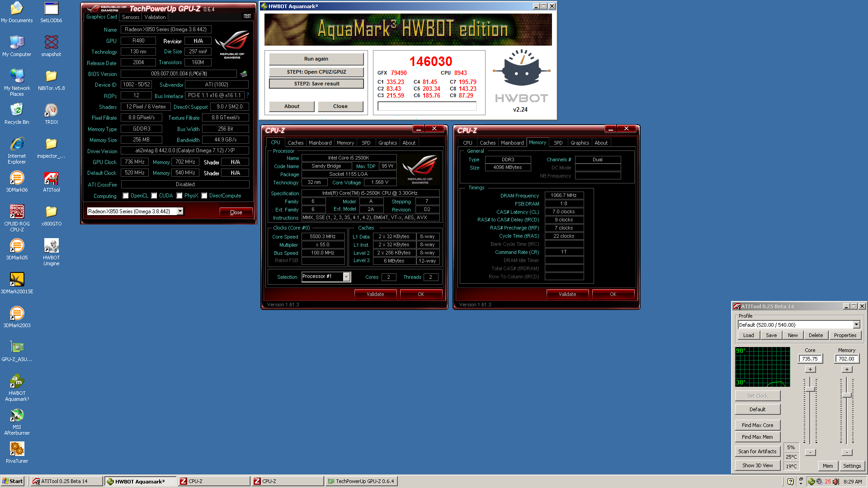Click the Start button
The width and height of the screenshot is (868, 488).
(x=13, y=481)
